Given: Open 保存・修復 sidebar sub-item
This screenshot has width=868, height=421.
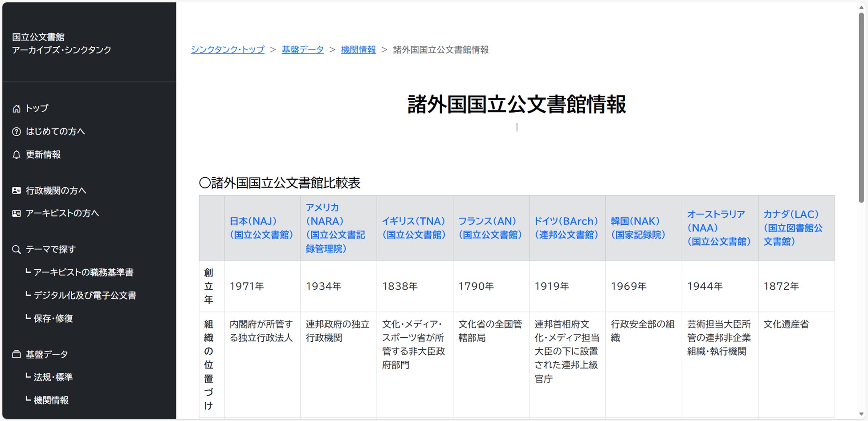Looking at the screenshot, I should (53, 319).
